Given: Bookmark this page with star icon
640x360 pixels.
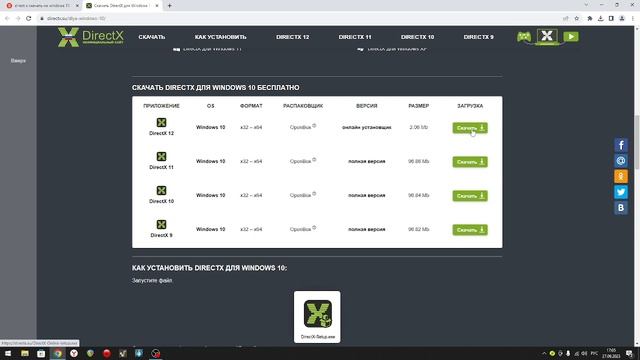Looking at the screenshot, I should pyautogui.click(x=576, y=18).
